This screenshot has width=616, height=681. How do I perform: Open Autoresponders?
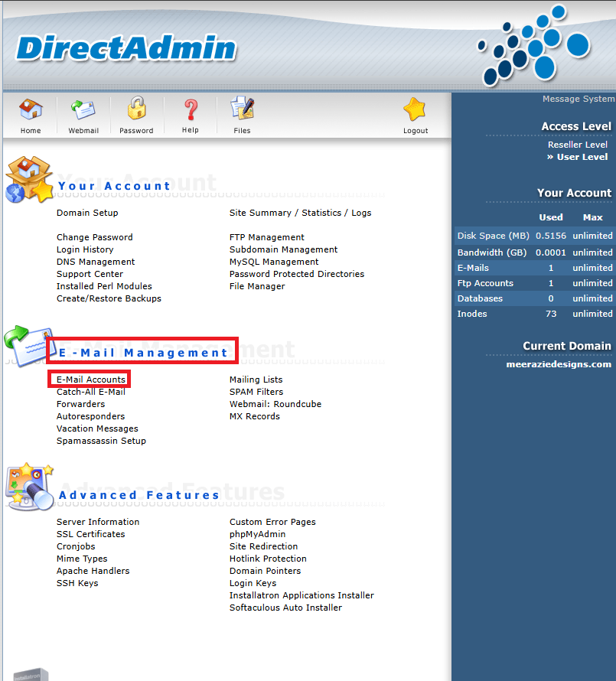91,416
